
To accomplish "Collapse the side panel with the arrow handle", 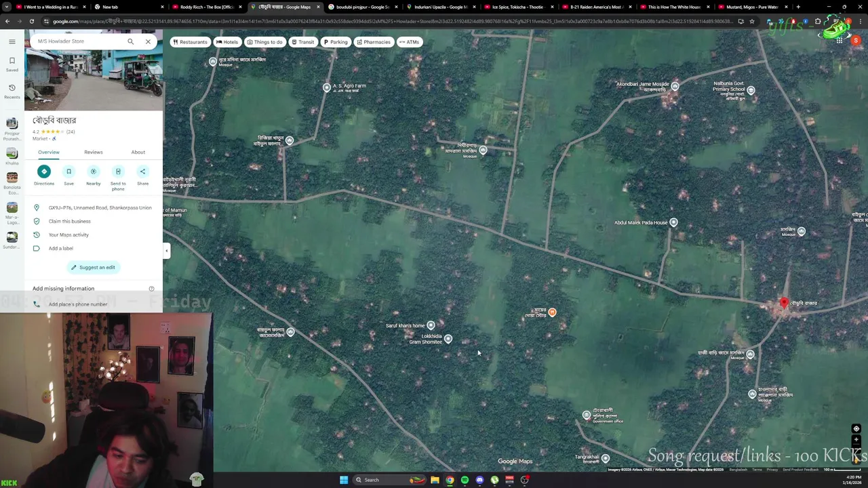I will pos(166,251).
